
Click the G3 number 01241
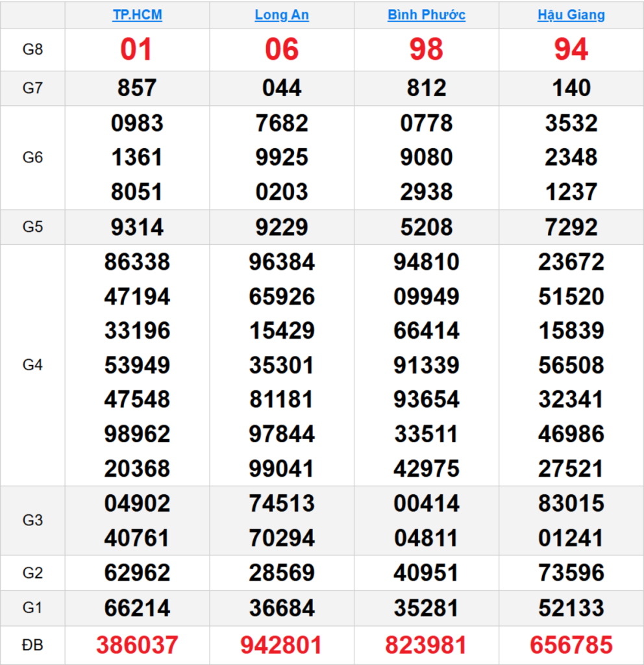tap(571, 538)
